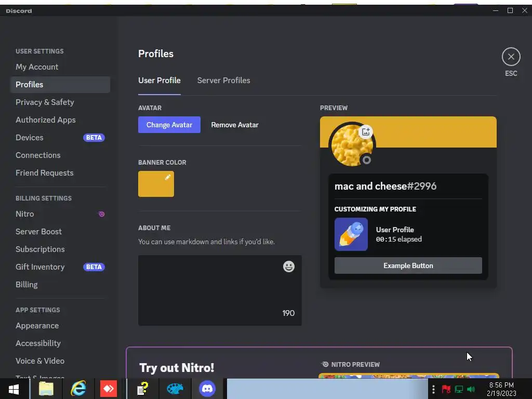This screenshot has height=399, width=532.
Task: Click the add image icon on avatar preview
Action: click(x=366, y=131)
